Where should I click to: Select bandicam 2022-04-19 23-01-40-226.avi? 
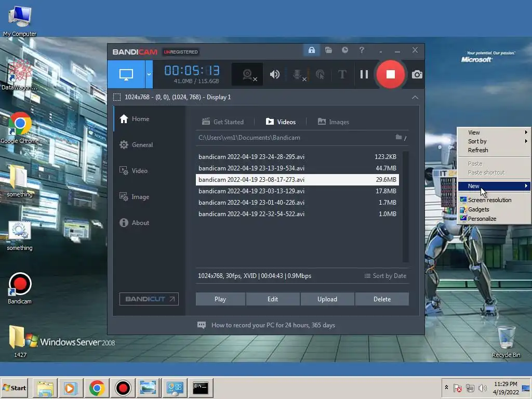297,203
